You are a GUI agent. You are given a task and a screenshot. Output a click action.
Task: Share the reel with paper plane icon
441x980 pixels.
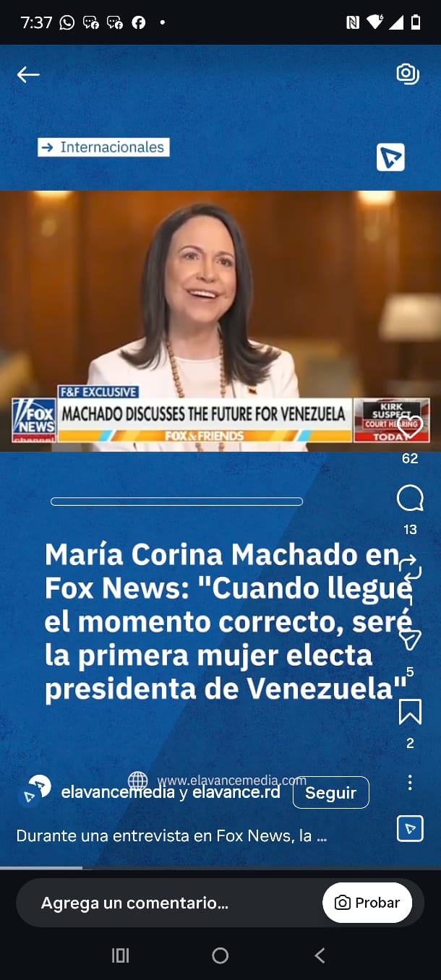(410, 640)
